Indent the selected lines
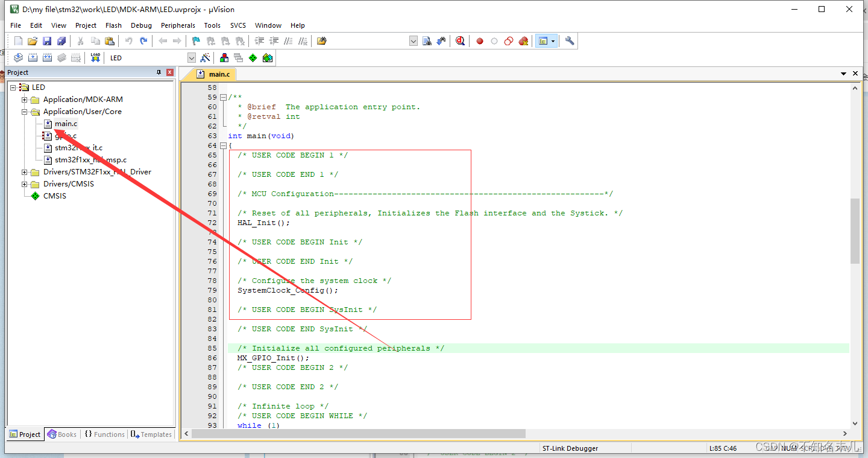This screenshot has width=868, height=458. pyautogui.click(x=260, y=41)
